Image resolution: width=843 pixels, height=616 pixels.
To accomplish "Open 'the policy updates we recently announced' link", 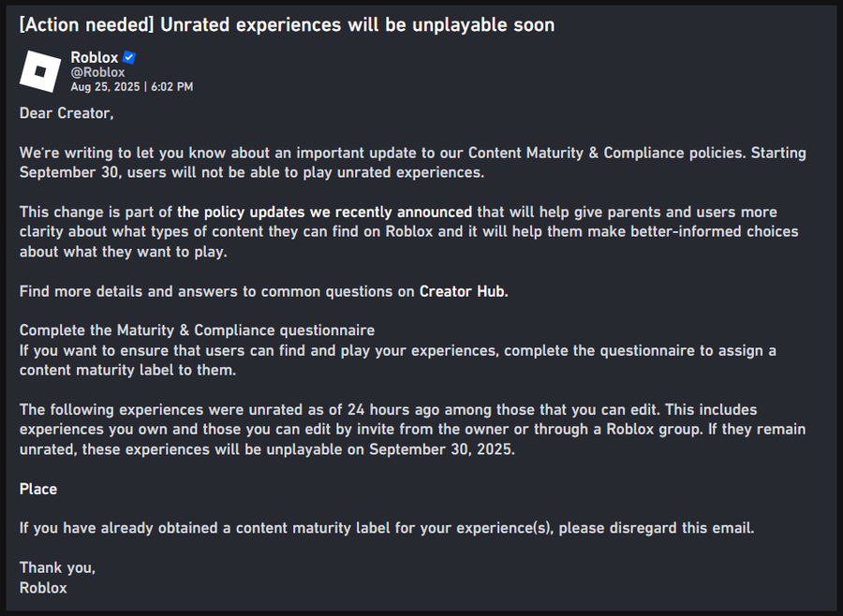I will click(x=324, y=212).
